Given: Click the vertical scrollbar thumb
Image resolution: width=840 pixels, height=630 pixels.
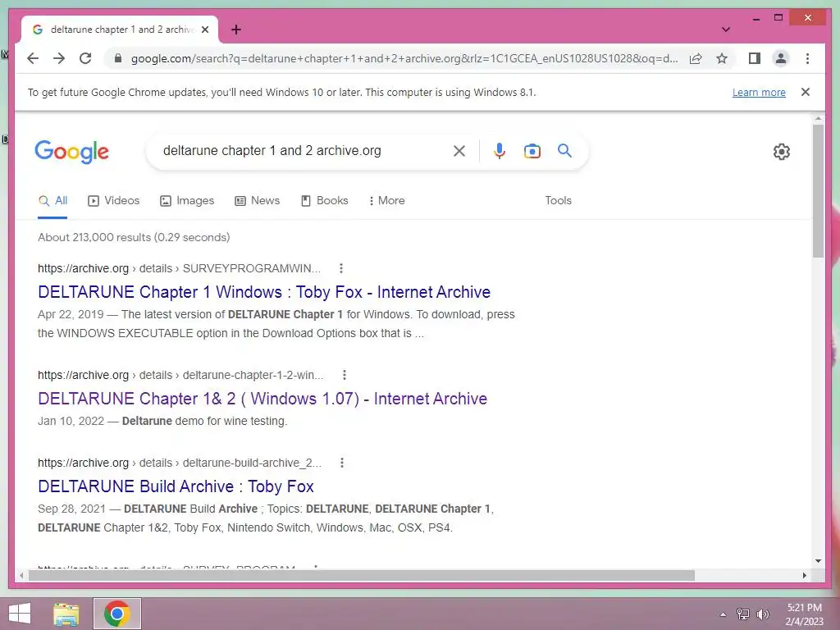Looking at the screenshot, I should click(x=818, y=191).
